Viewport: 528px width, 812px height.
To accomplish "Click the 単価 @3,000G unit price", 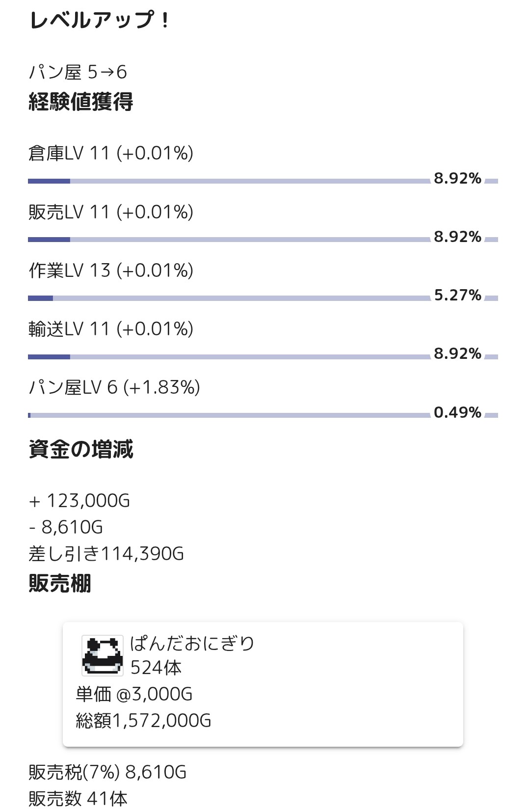I will pos(134,694).
